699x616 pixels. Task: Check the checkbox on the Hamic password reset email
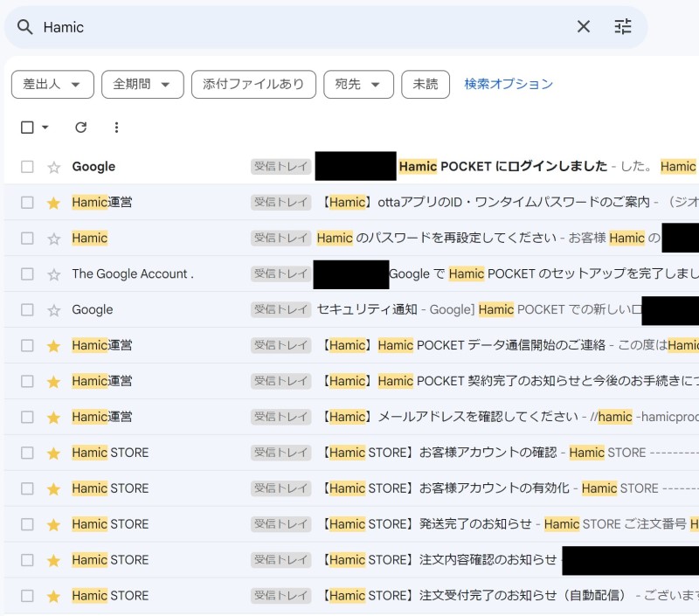tap(25, 238)
